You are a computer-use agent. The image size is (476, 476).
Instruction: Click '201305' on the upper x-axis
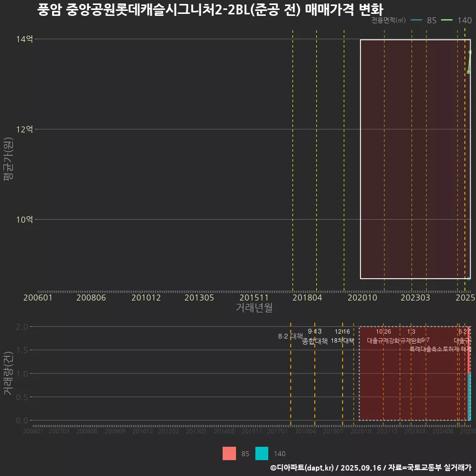coord(199,297)
